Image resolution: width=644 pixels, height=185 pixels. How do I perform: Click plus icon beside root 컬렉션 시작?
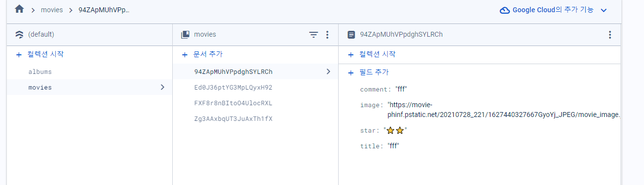pyautogui.click(x=19, y=54)
